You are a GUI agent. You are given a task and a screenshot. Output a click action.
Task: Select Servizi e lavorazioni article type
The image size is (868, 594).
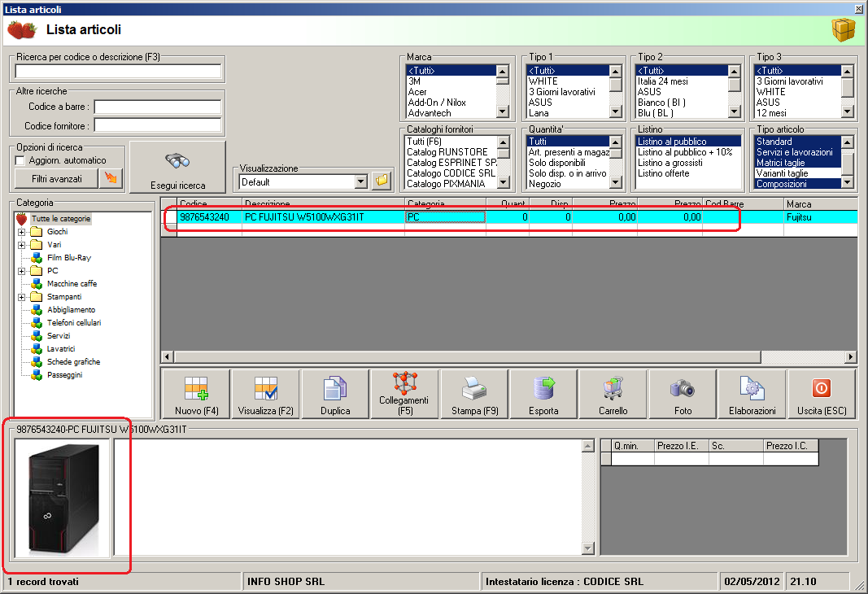point(798,152)
